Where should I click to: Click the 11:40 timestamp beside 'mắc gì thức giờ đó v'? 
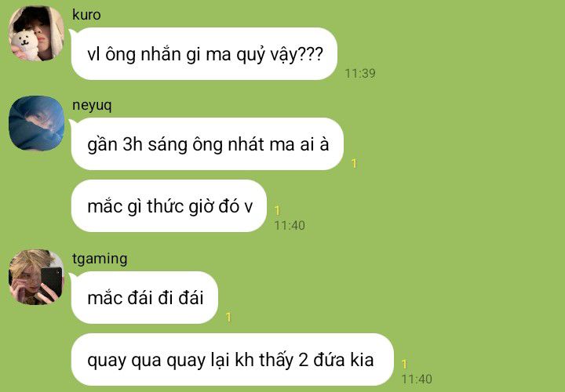pyautogui.click(x=290, y=226)
